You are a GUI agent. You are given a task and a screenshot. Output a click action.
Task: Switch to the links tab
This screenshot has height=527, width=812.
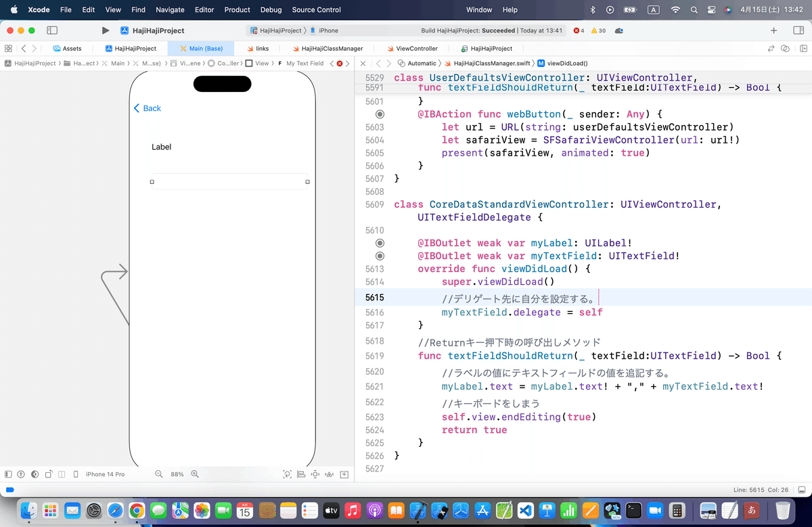tap(257, 49)
